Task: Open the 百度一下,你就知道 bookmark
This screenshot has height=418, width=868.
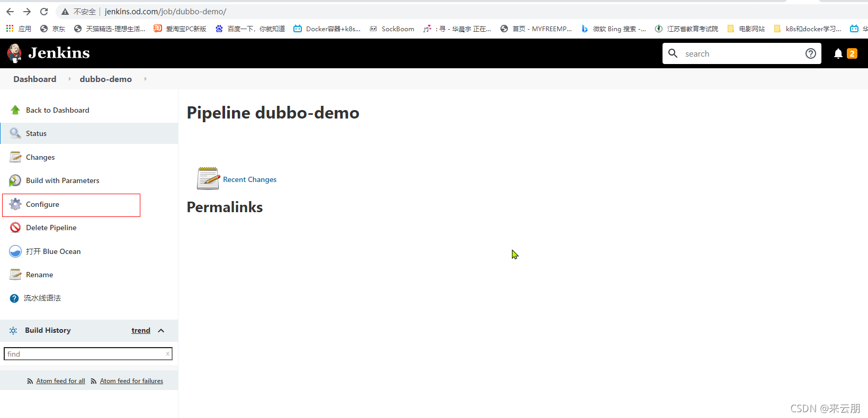Action: [x=250, y=29]
